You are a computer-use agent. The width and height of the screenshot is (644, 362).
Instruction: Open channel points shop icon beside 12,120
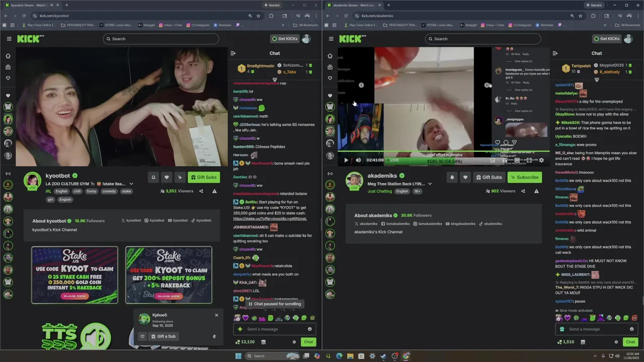click(263, 342)
